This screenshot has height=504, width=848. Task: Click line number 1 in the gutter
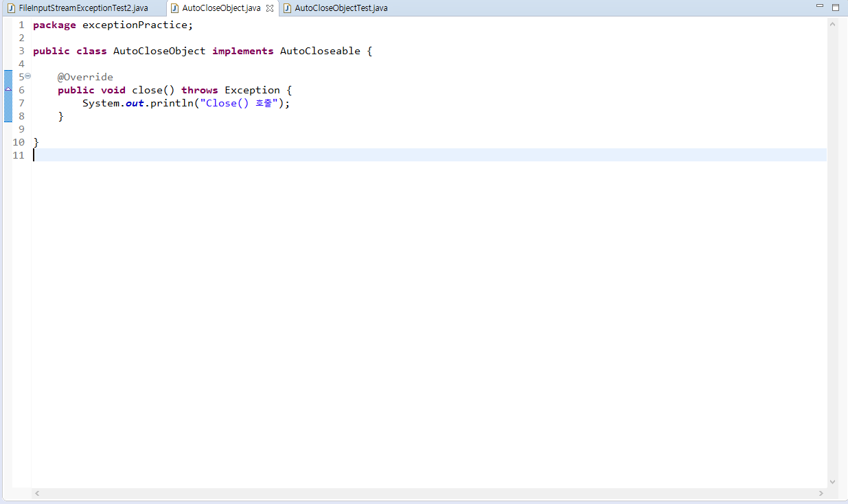[21, 25]
